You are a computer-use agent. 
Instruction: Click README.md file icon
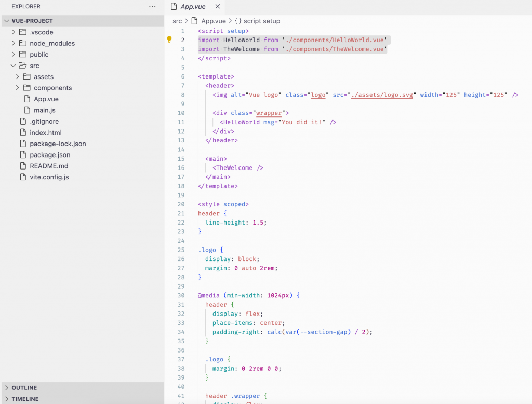tap(23, 166)
